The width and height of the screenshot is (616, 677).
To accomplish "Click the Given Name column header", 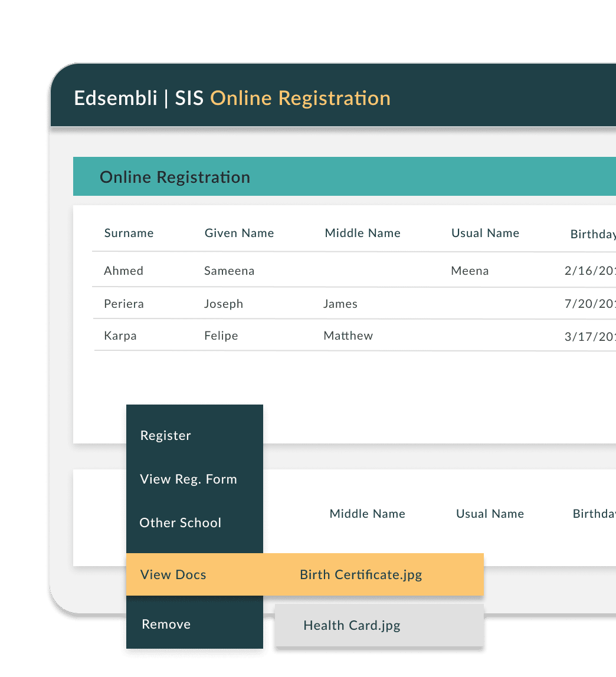I will (x=240, y=233).
